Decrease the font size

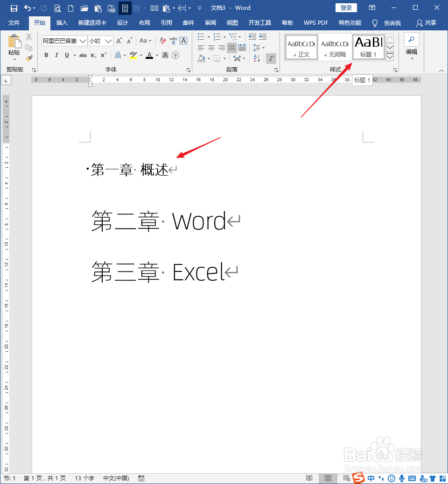[129, 41]
